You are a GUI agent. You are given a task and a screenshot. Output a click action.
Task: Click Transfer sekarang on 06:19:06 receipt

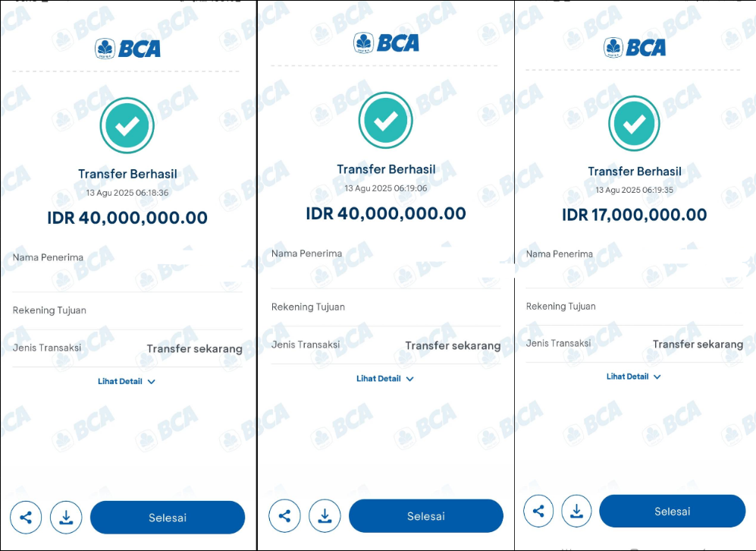(453, 345)
